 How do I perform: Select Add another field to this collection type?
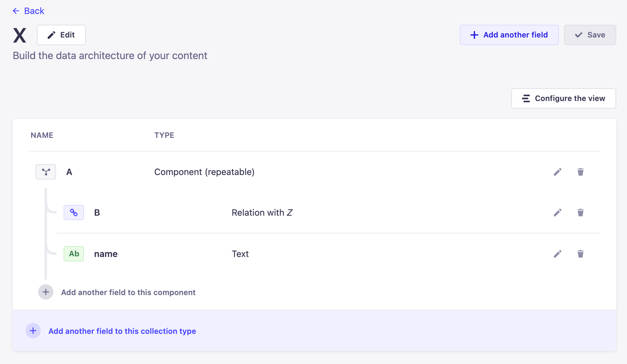pyautogui.click(x=122, y=331)
